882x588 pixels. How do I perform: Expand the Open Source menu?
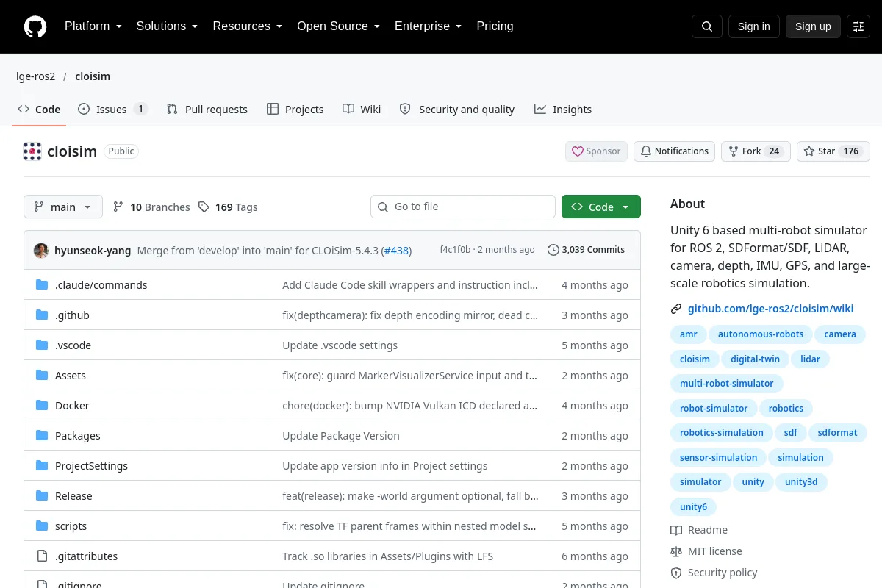(338, 26)
